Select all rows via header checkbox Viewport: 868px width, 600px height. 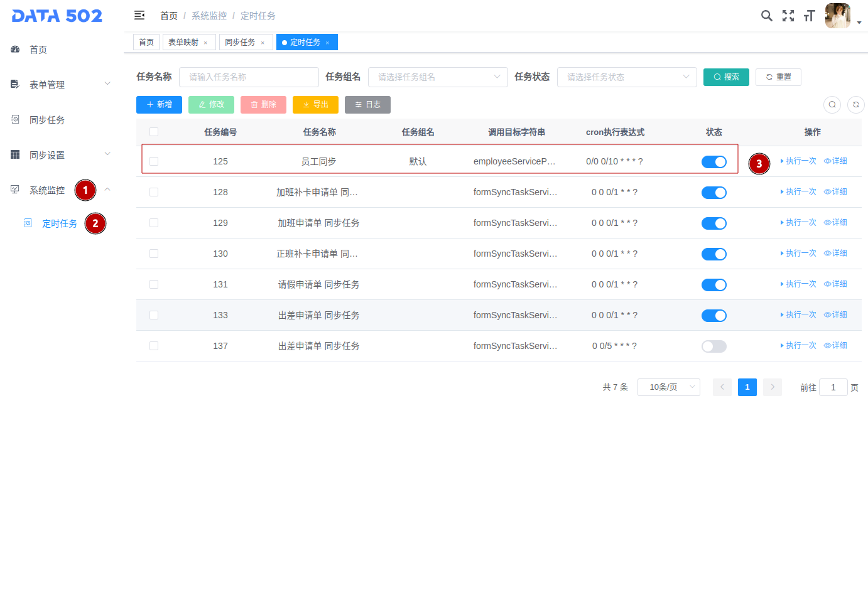tap(154, 132)
